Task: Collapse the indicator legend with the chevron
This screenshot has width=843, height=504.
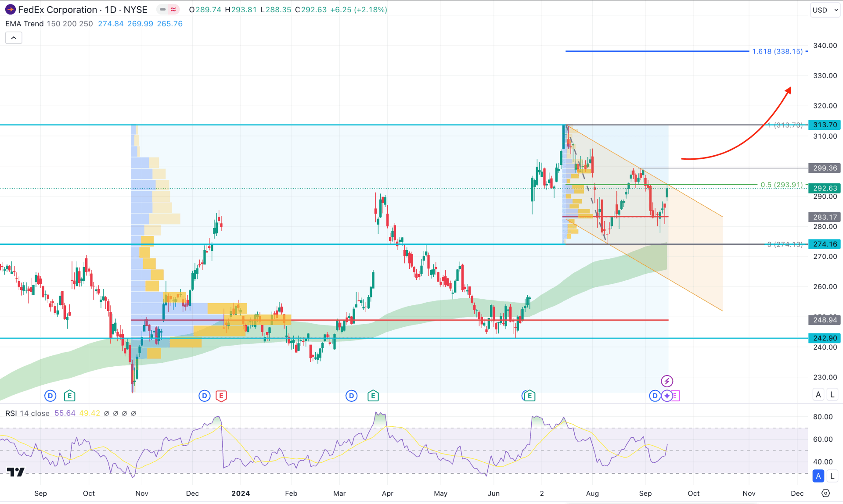Action: tap(14, 38)
